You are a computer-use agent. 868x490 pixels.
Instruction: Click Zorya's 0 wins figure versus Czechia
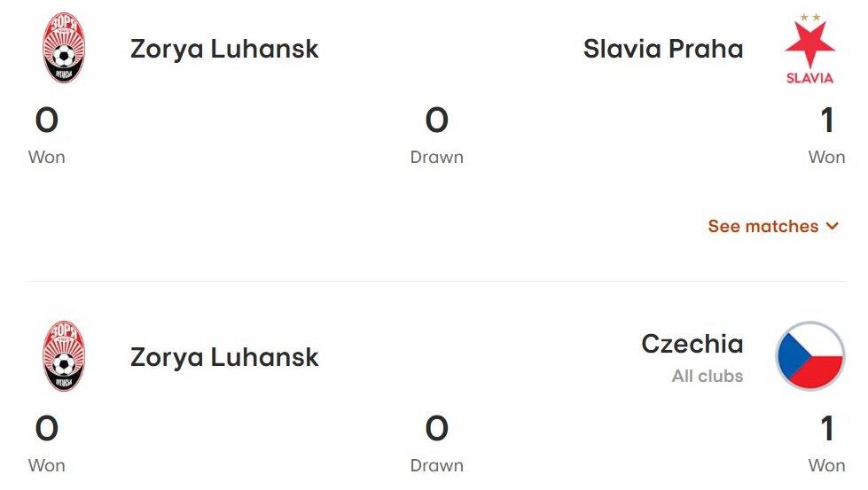tap(47, 429)
